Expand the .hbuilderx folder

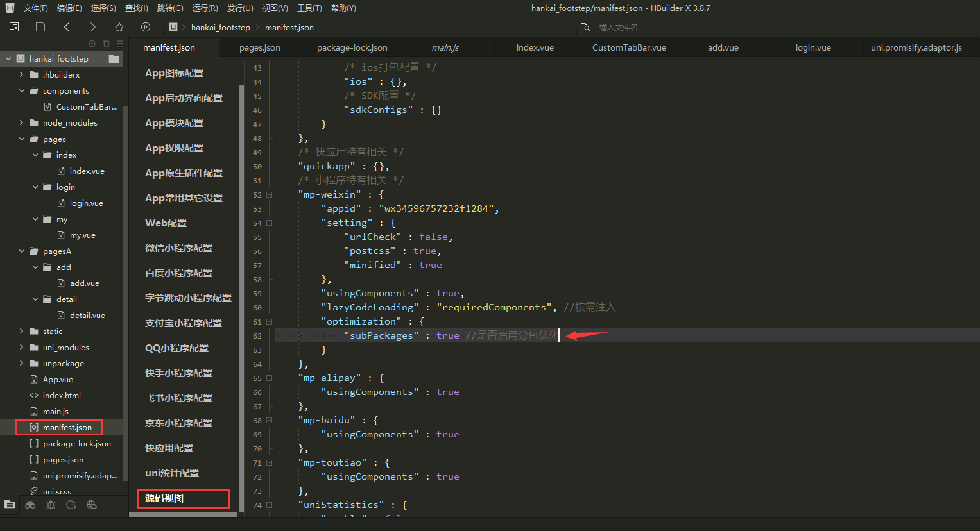pyautogui.click(x=22, y=74)
